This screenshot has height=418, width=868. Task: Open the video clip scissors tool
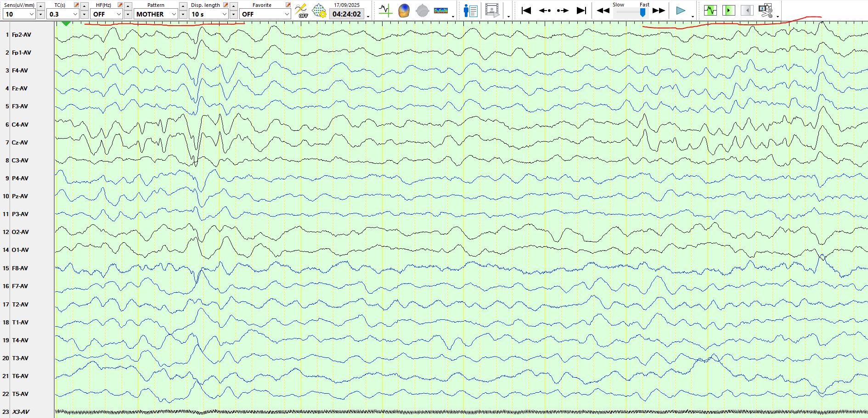[766, 10]
